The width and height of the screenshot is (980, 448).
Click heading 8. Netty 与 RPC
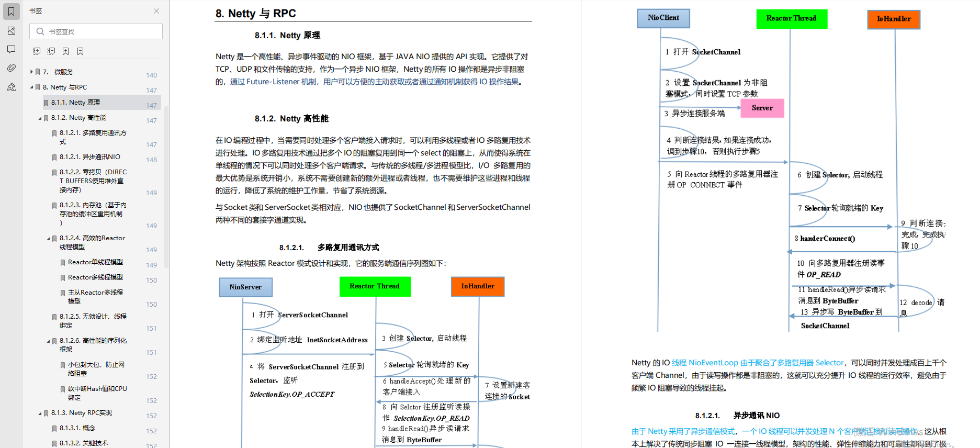(255, 14)
